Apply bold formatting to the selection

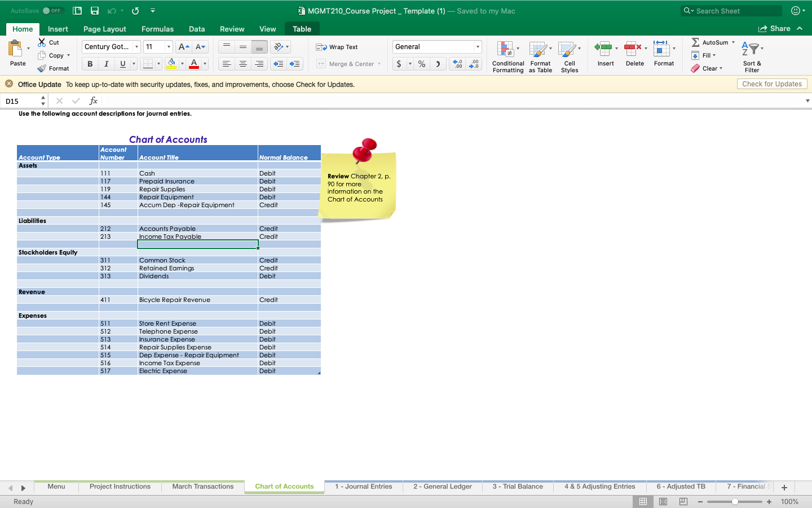89,63
